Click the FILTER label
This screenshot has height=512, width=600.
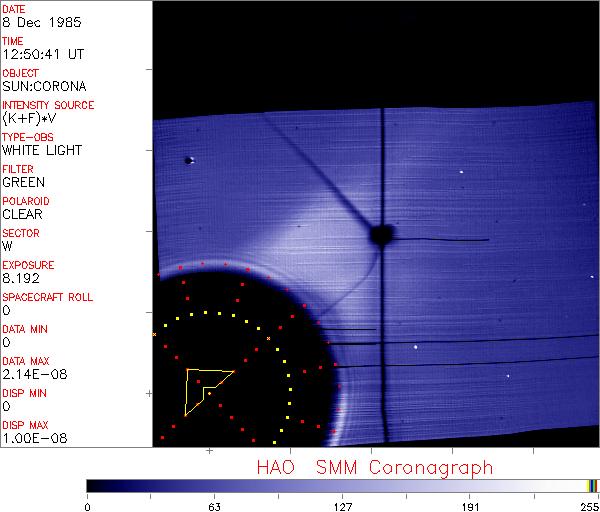click(18, 169)
